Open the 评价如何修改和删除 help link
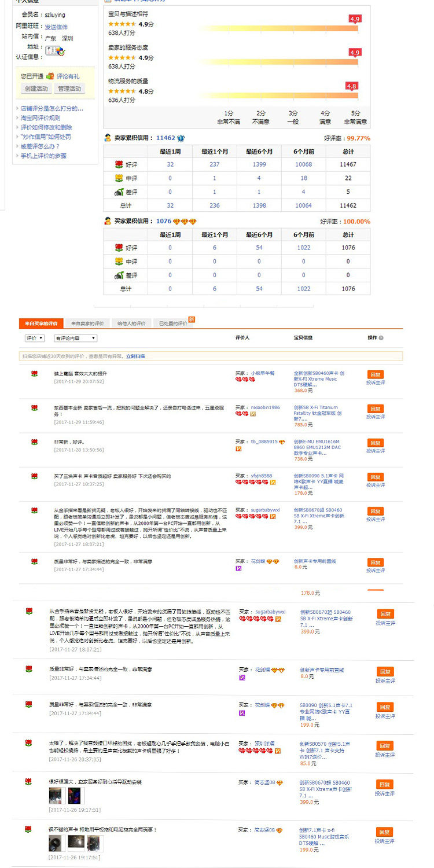434x868 pixels. click(46, 127)
